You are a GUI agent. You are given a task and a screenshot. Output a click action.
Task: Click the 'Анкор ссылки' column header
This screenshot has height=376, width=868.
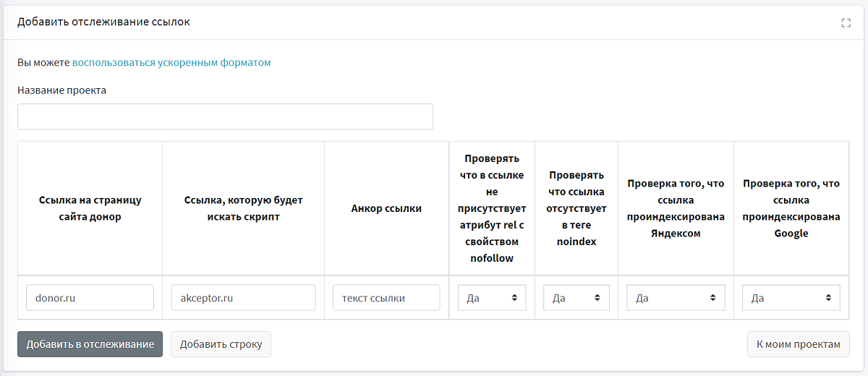386,208
